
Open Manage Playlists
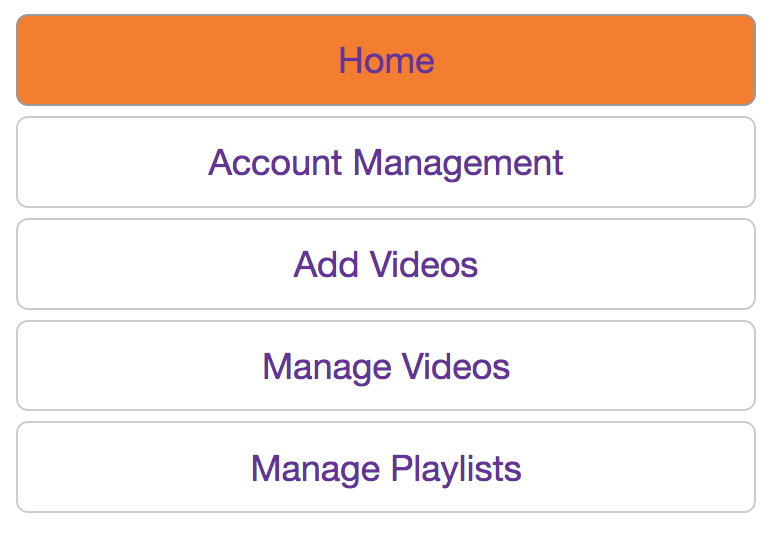pyautogui.click(x=386, y=469)
